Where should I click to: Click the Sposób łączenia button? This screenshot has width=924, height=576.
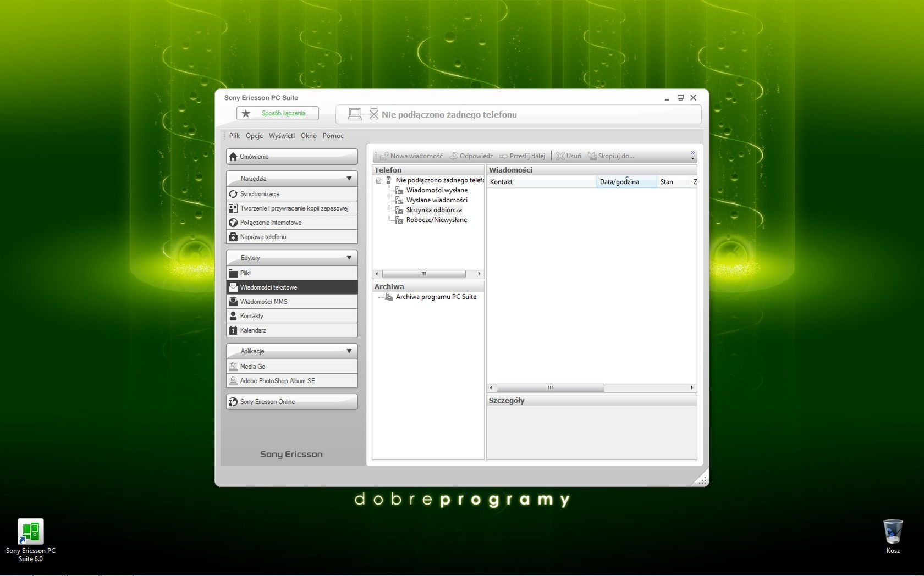tap(278, 113)
